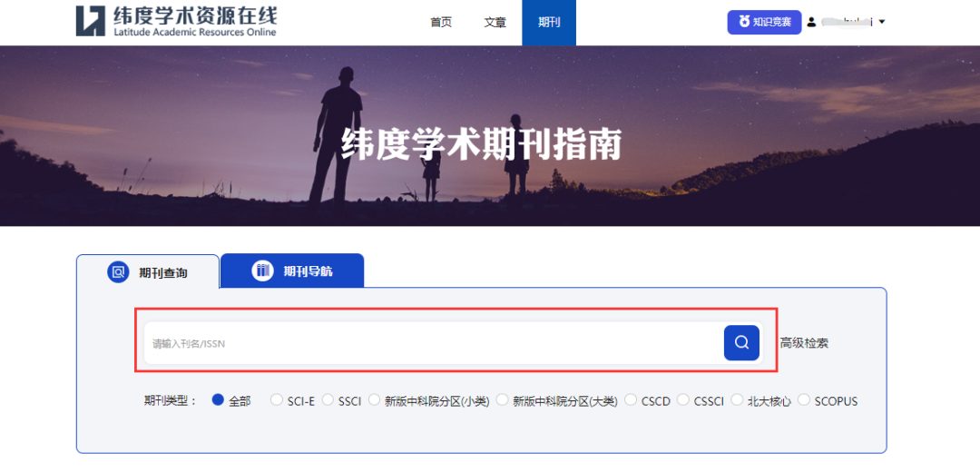Choose the 新版中科院分区(大类) radio option
Viewport: 980px width, 473px height.
(x=502, y=400)
